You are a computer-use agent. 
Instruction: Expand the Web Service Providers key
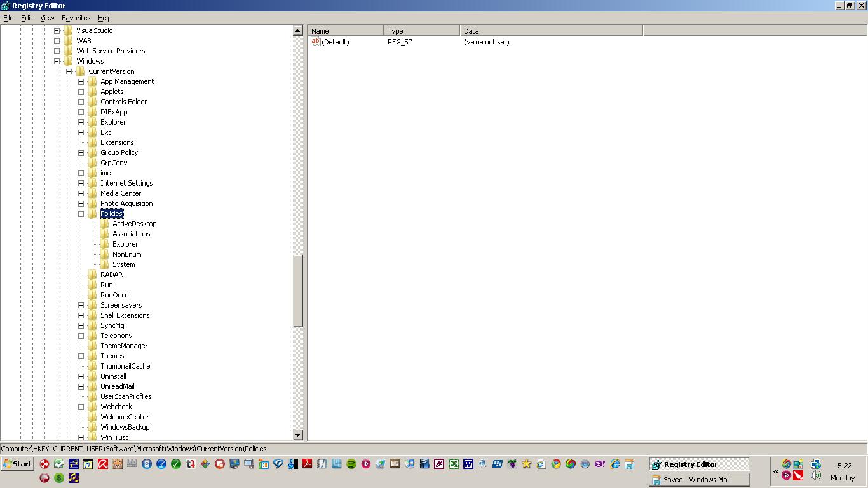tap(57, 51)
